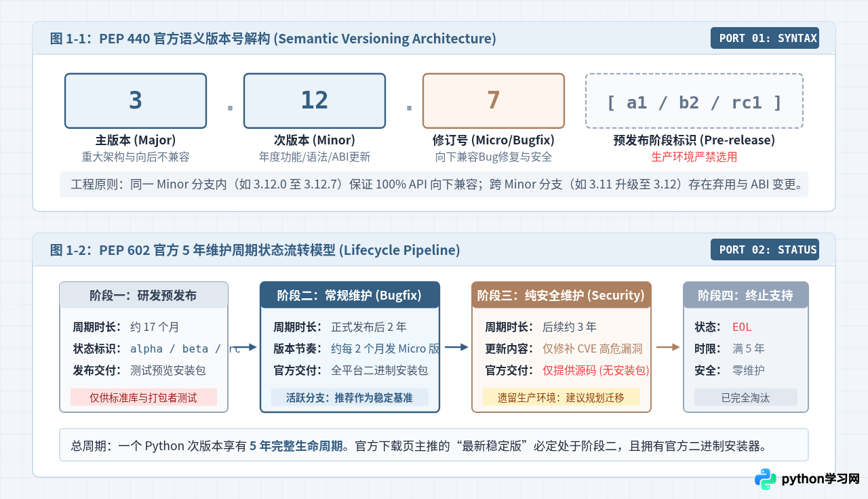
Task: Click the 'PORT 01: SYNTAX' badge
Action: (765, 38)
